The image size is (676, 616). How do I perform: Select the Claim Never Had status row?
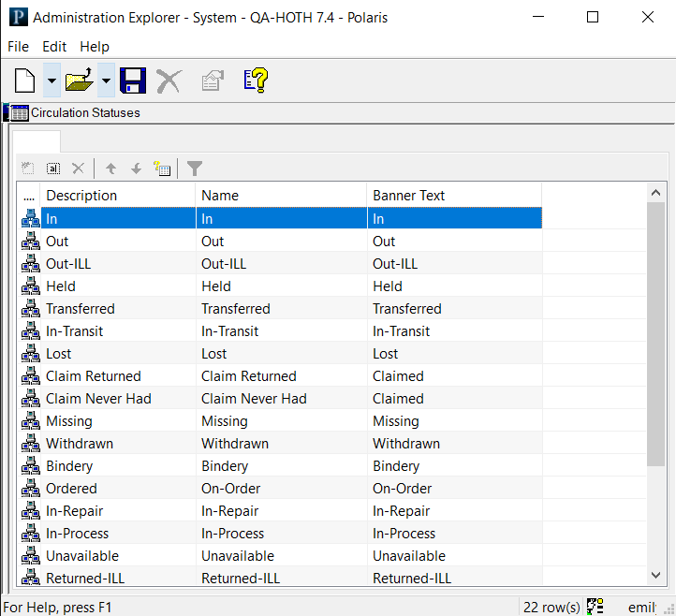[x=98, y=399]
